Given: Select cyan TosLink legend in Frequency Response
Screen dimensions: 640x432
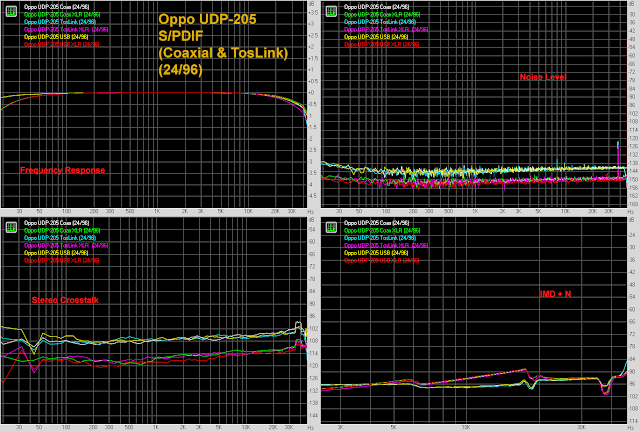Looking at the screenshot, I should pos(60,22).
